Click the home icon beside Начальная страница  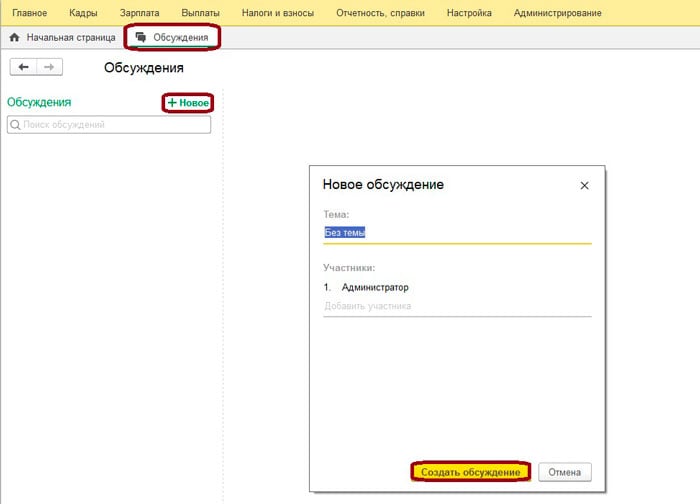14,37
